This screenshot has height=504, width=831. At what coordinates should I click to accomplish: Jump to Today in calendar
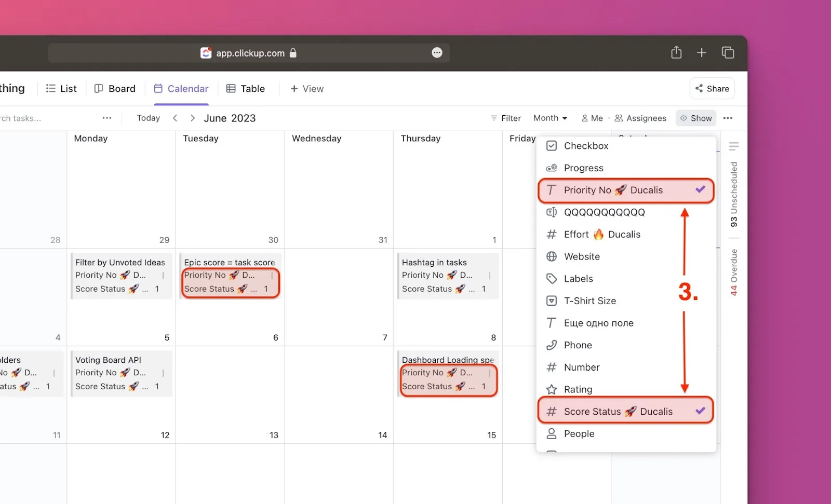point(148,118)
